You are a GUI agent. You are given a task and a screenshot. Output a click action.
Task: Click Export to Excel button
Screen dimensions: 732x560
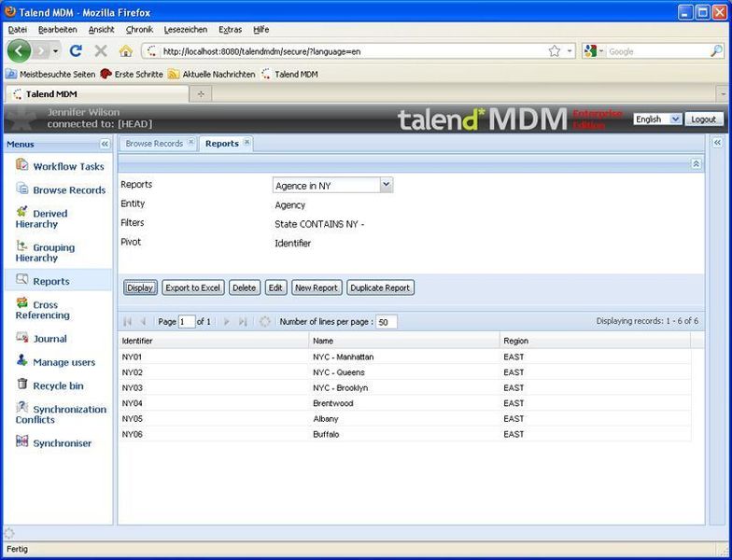pos(192,287)
